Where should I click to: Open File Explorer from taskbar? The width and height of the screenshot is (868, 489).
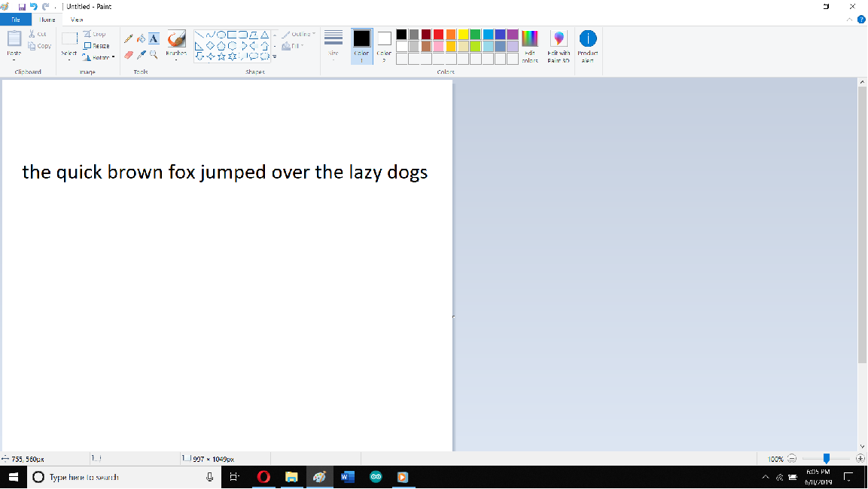pyautogui.click(x=291, y=477)
